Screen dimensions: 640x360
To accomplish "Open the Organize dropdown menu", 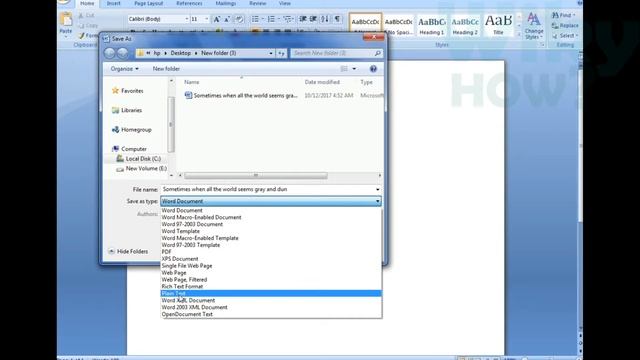I will click(x=124, y=69).
